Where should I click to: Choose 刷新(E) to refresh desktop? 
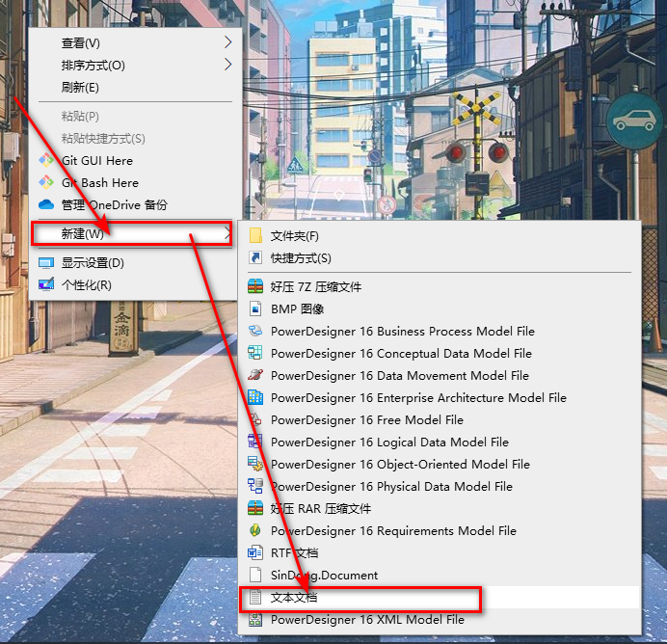point(135,87)
